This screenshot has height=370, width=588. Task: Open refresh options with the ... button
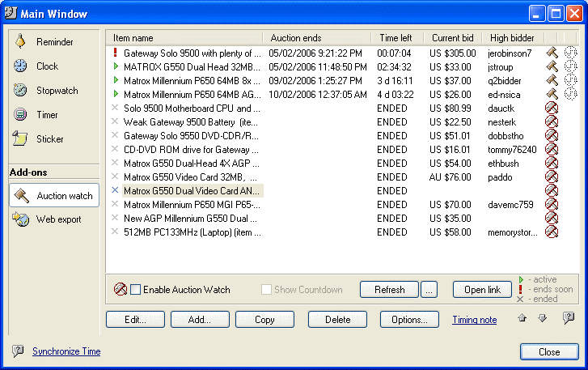tap(429, 290)
